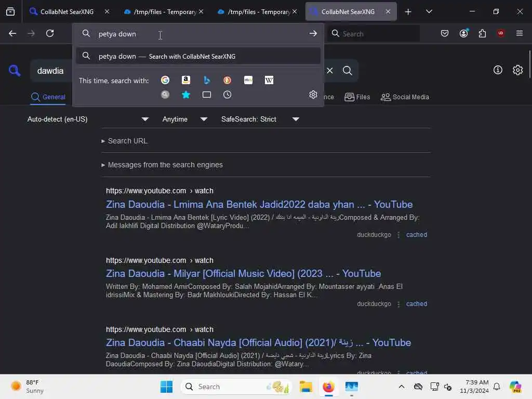This screenshot has width=532, height=399.
Task: Search in bookmarks using star icon
Action: 185,95
